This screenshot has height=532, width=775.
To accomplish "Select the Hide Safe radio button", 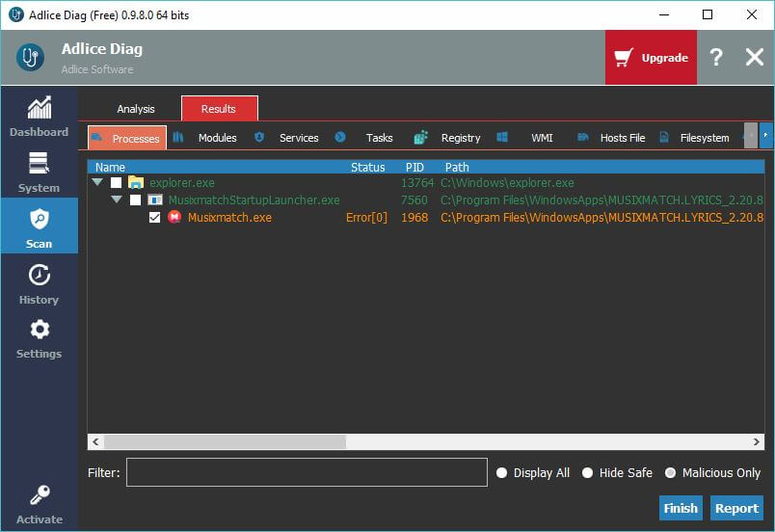I will (x=587, y=473).
